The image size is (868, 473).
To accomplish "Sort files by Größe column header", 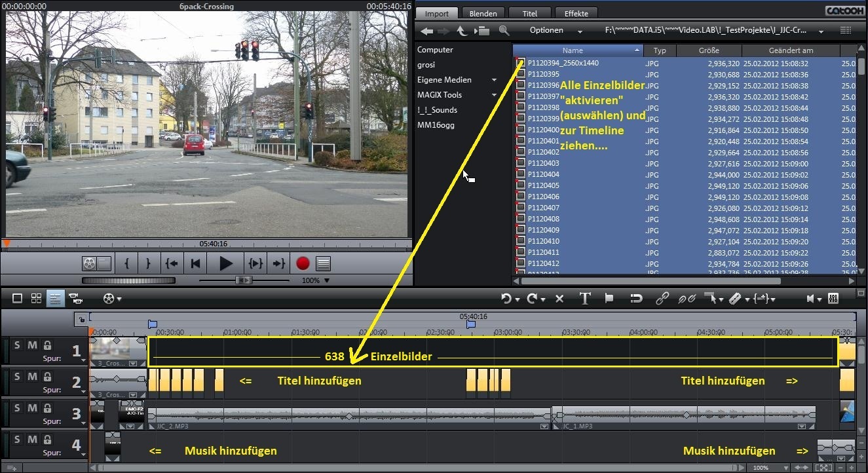I will [x=708, y=50].
